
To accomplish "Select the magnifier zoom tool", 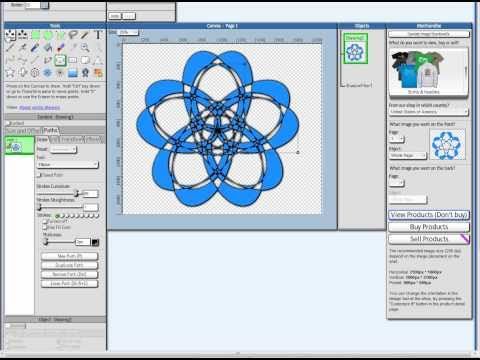I will [x=85, y=48].
